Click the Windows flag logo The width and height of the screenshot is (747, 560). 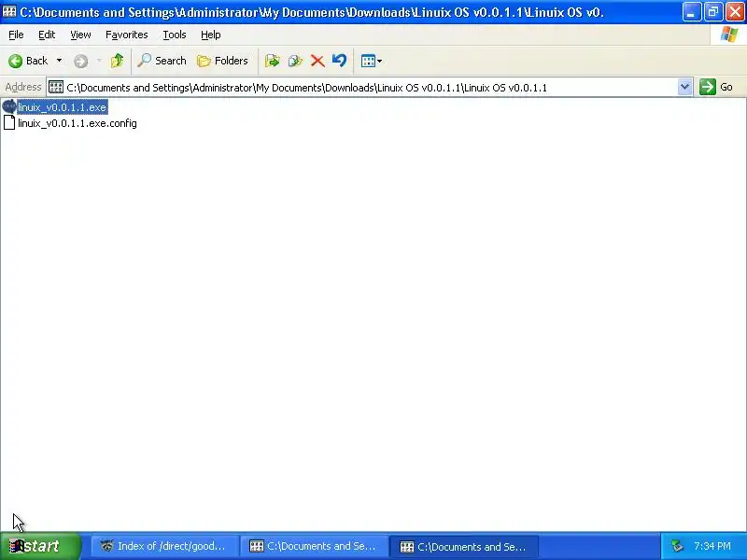pos(729,35)
